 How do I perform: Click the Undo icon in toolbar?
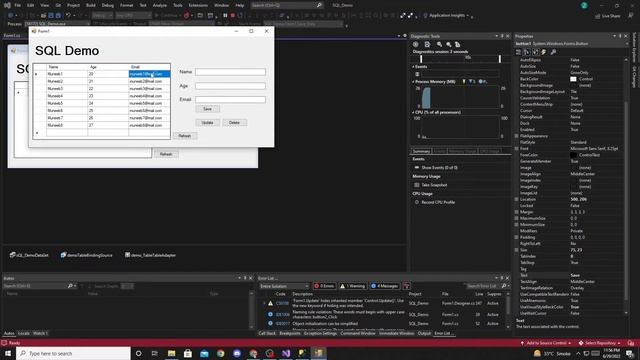click(x=68, y=16)
